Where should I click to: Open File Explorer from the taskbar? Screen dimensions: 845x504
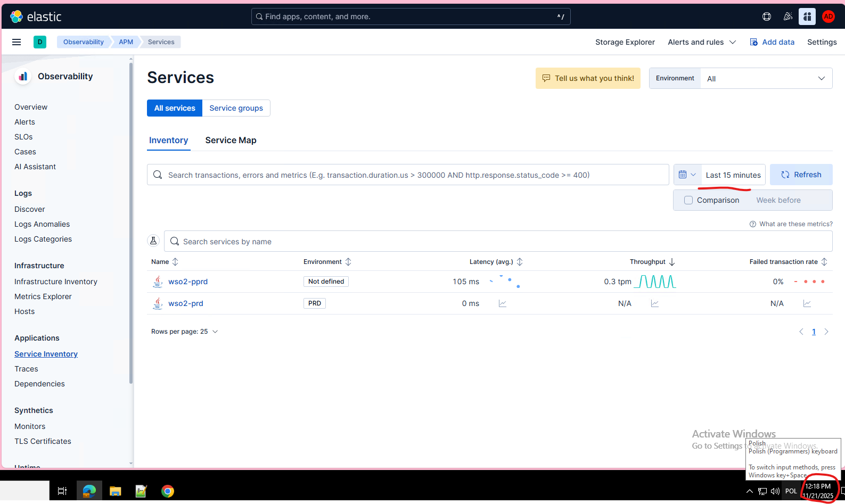(x=116, y=491)
